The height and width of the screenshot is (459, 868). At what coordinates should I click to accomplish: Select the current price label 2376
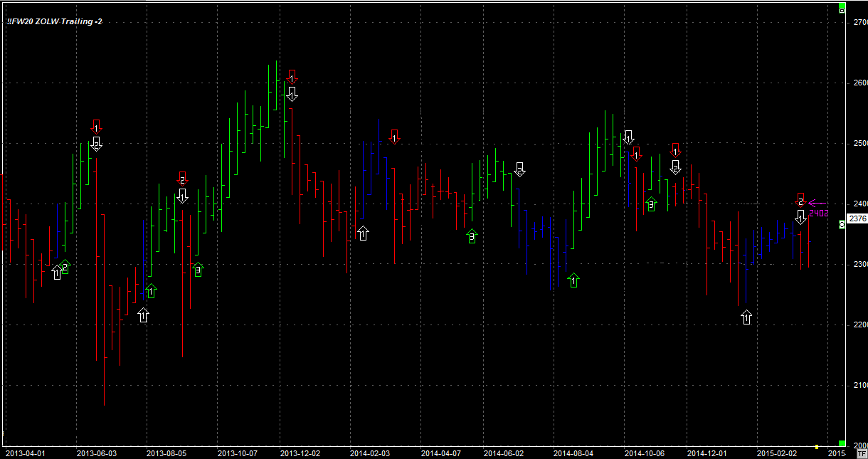pyautogui.click(x=858, y=219)
